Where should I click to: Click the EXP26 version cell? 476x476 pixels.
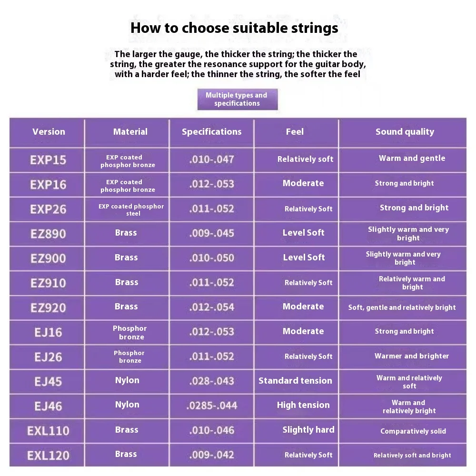pos(48,209)
